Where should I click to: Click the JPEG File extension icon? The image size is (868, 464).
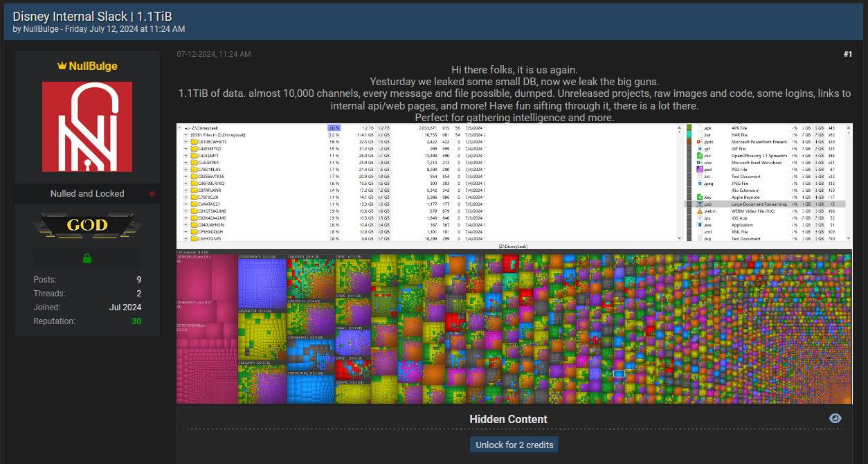pyautogui.click(x=699, y=184)
